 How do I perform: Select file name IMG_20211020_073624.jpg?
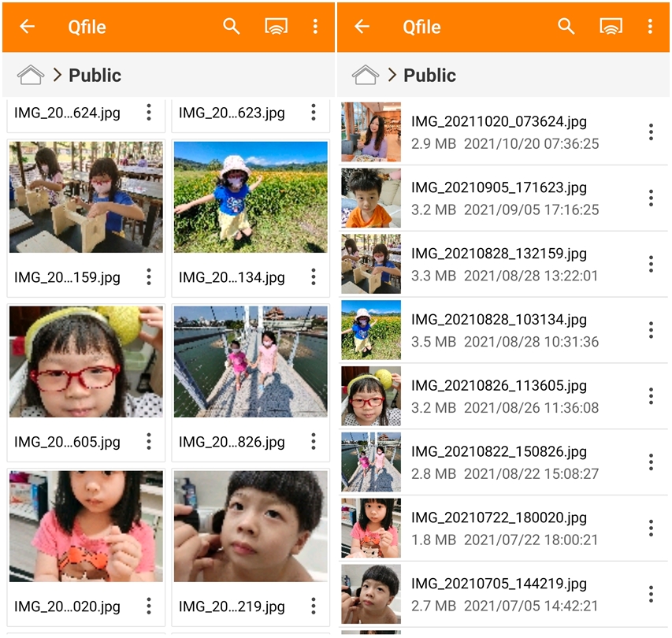499,121
